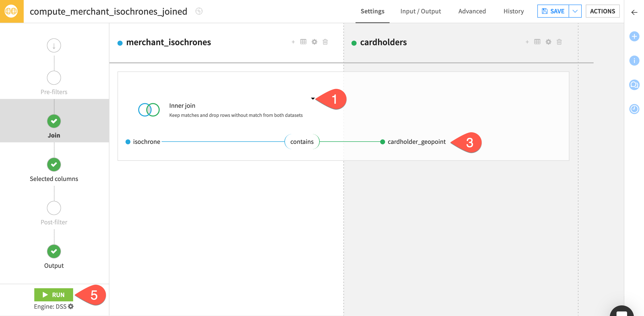644x316 pixels.
Task: Select the Output step circle
Action: tap(54, 251)
